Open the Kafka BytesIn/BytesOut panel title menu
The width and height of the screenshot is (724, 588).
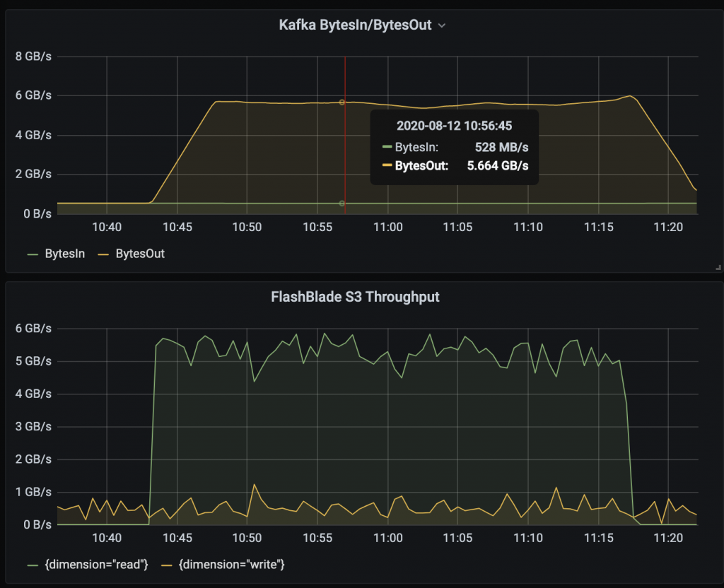pyautogui.click(x=355, y=25)
